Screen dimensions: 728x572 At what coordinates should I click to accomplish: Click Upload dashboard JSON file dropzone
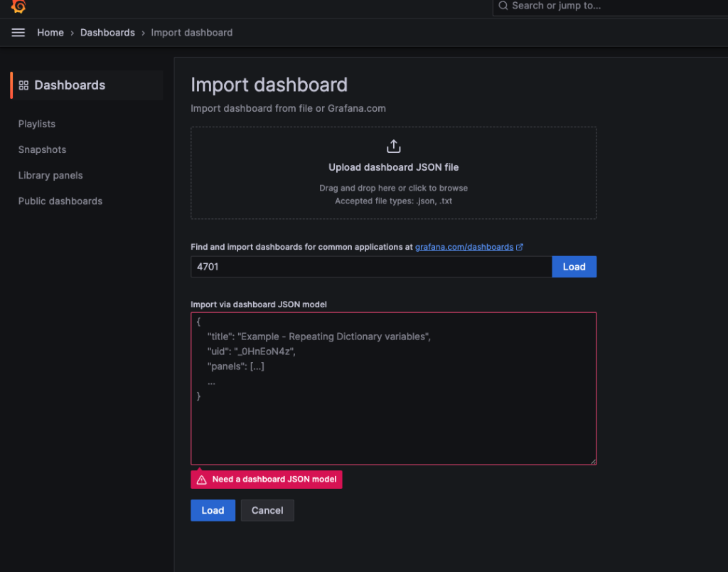[x=393, y=173]
